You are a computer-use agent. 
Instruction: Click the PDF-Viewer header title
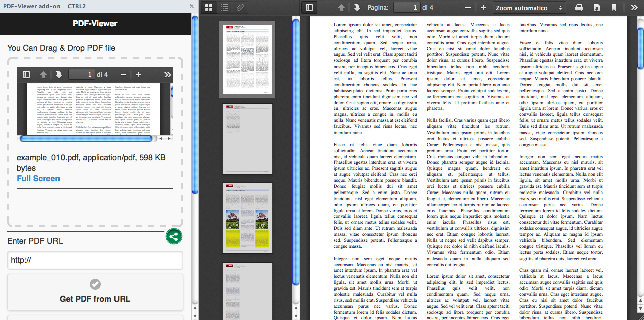[95, 23]
